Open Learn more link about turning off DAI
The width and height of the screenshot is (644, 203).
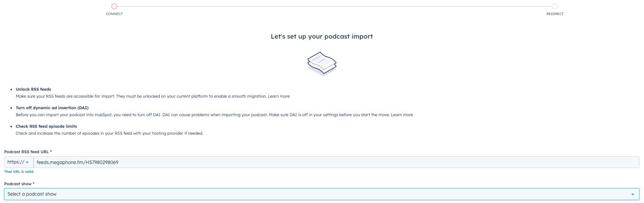point(402,115)
